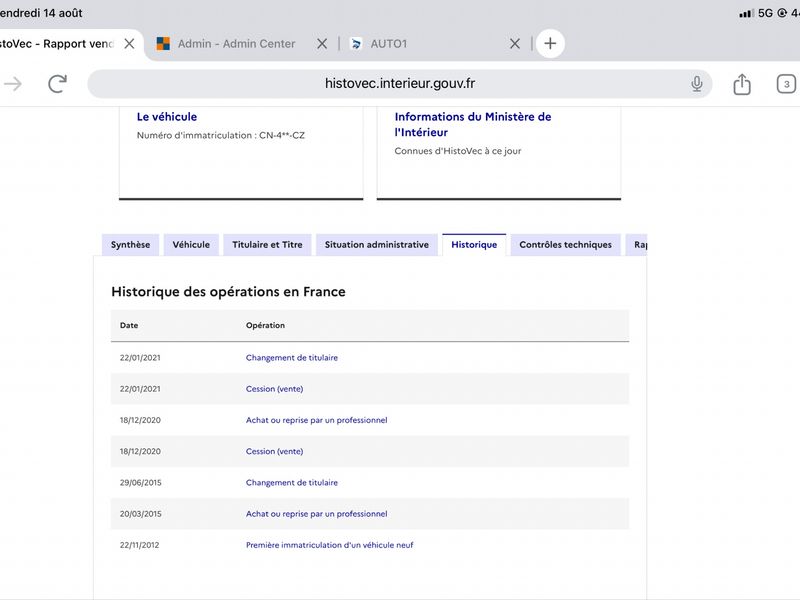Open the share sheet icon
Screen dimensions: 800x600
pos(742,84)
